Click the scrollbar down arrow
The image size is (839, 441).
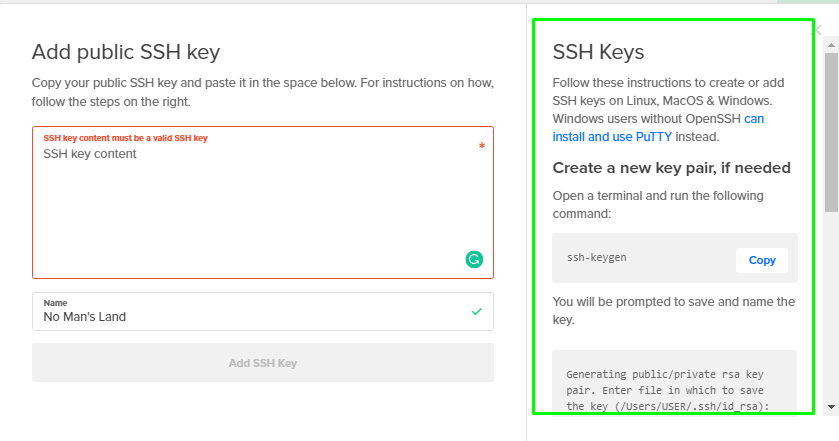831,407
